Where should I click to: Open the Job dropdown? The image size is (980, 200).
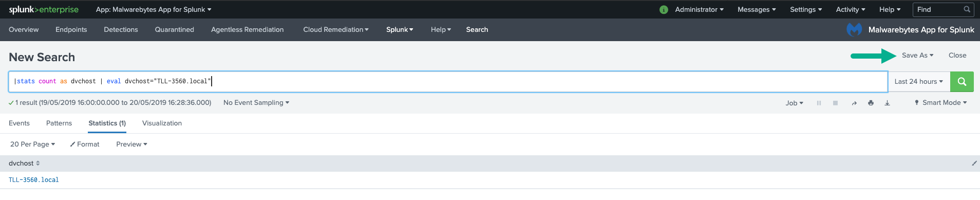pyautogui.click(x=794, y=103)
